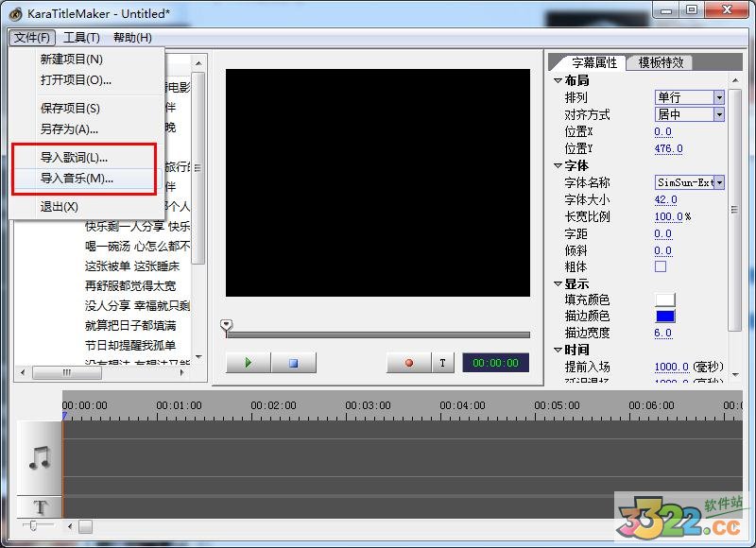This screenshot has height=548, width=756.
Task: Click the properties panel scroll down arrow
Action: (x=735, y=374)
